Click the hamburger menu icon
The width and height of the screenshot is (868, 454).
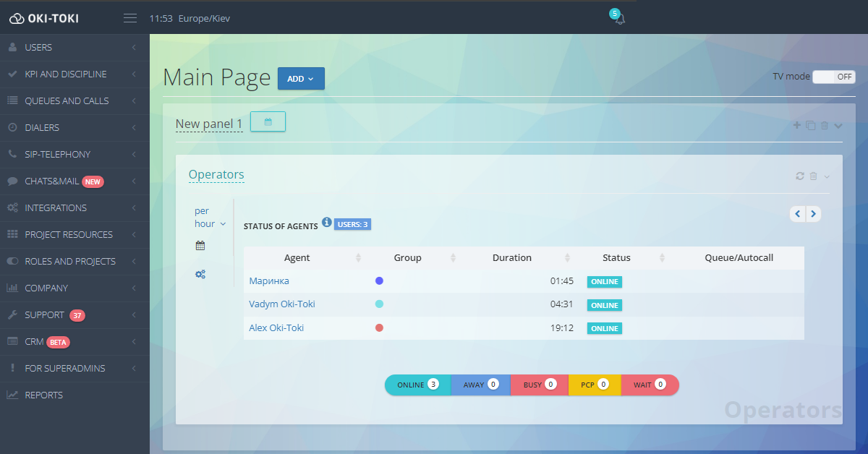coord(130,18)
